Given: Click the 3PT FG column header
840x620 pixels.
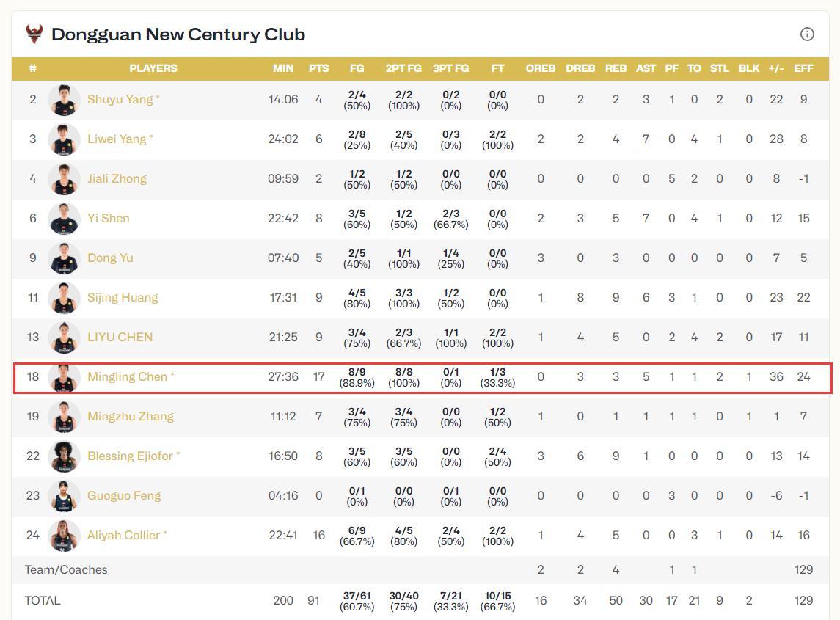Looking at the screenshot, I should (x=450, y=68).
